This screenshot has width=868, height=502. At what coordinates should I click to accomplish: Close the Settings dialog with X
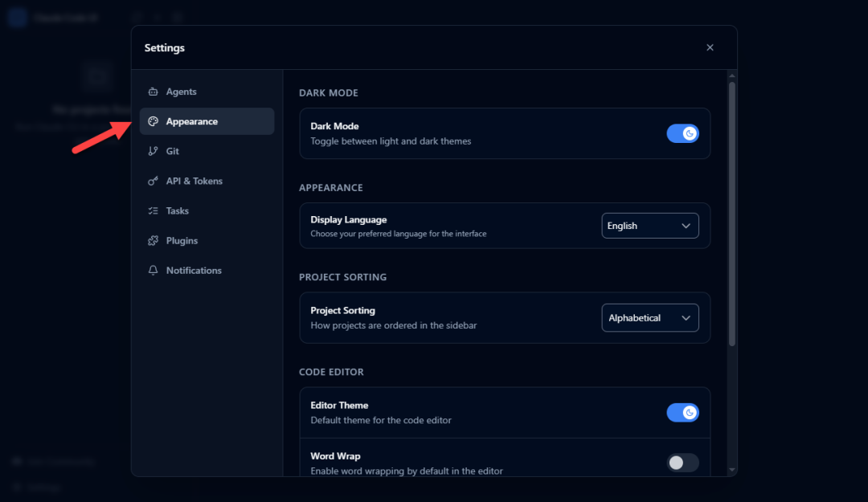click(710, 47)
